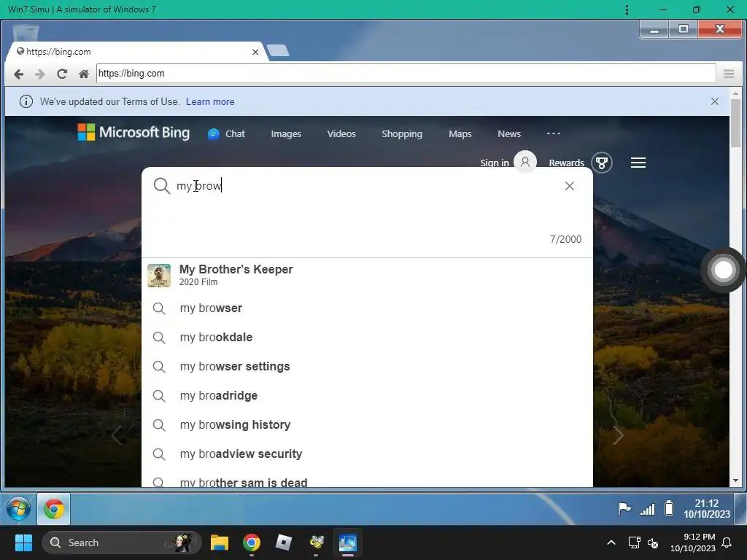Viewport: 747px width, 560px height.
Task: Open File Explorer from the taskbar
Action: [x=220, y=542]
